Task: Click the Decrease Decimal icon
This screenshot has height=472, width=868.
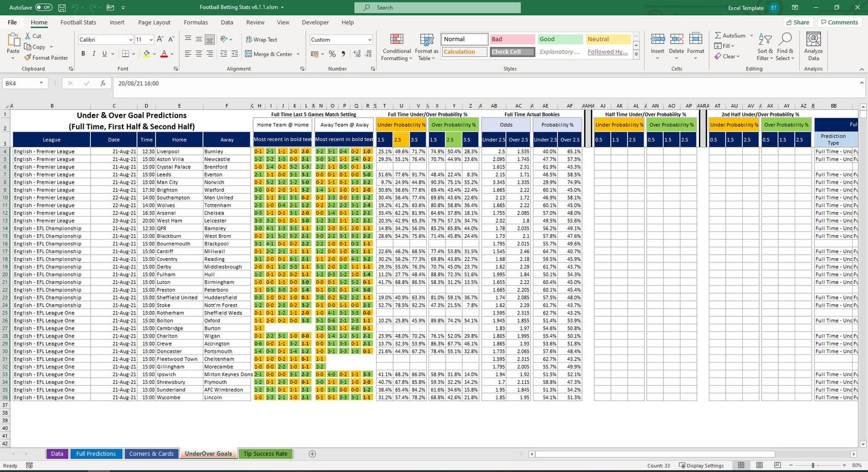Action: point(368,54)
